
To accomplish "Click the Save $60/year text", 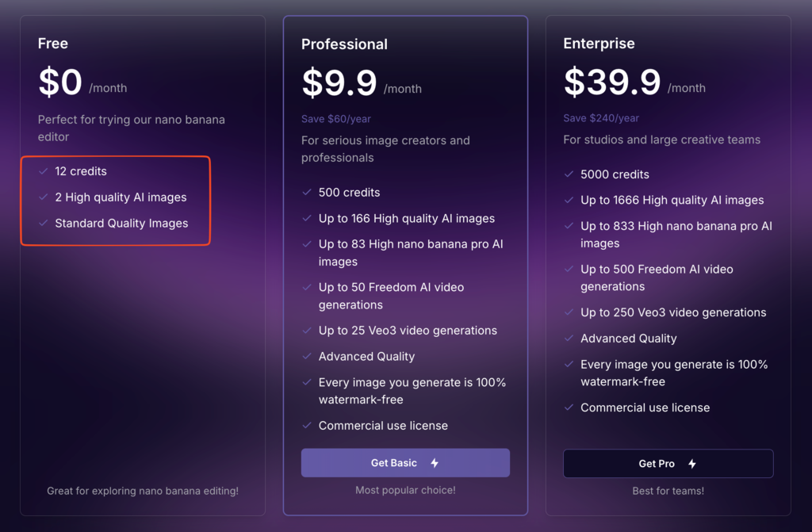I will (336, 119).
